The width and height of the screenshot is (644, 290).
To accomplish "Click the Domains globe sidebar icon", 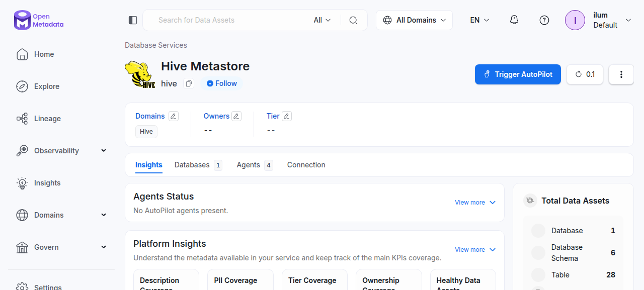I will 22,215.
